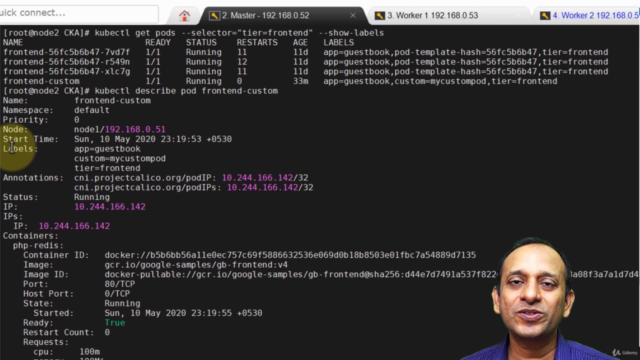Click frontend-custom in the pods list
The height and width of the screenshot is (360, 640).
[41, 81]
